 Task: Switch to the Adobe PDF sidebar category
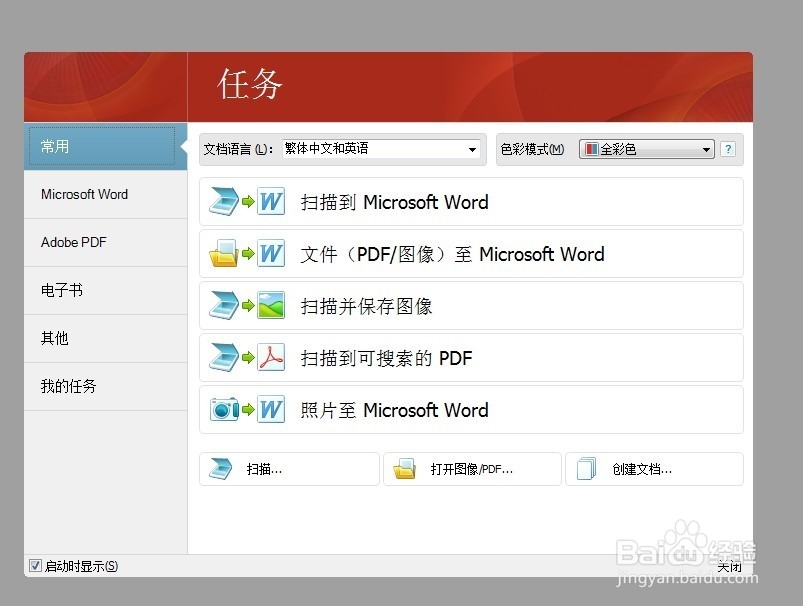pyautogui.click(x=105, y=242)
